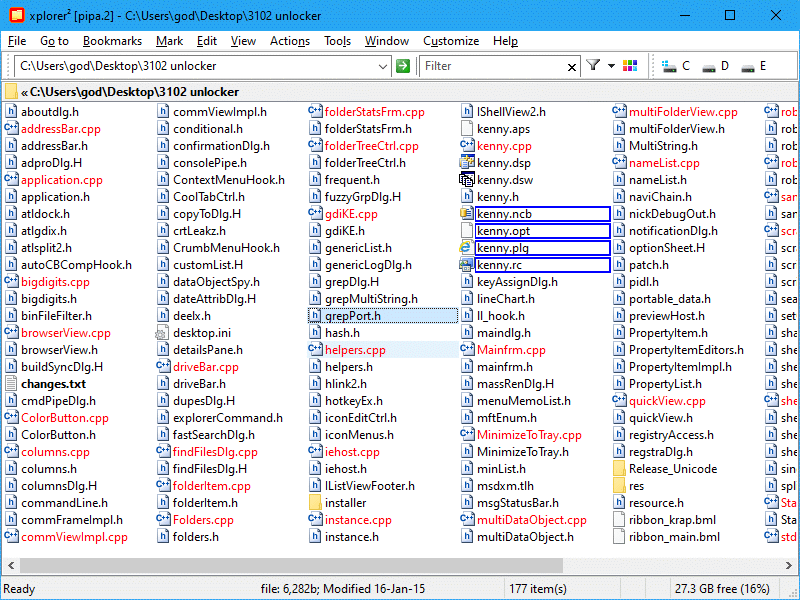Open the Tools menu
This screenshot has height=600, width=800.
point(337,41)
